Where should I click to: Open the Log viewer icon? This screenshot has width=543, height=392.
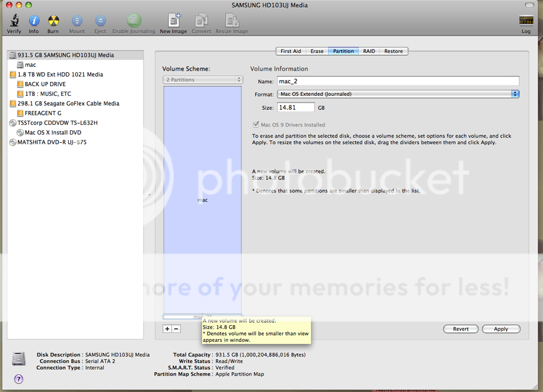pos(526,22)
